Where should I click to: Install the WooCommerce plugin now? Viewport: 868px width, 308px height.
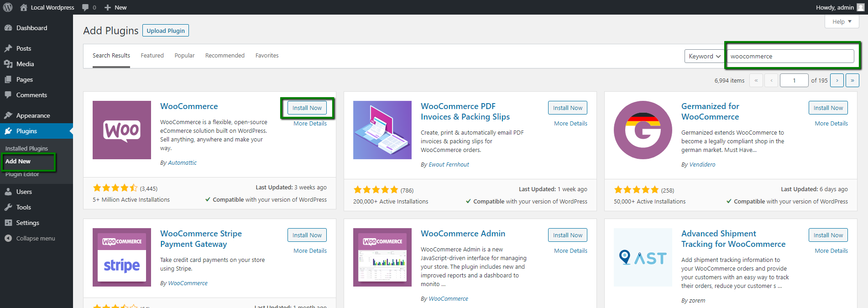point(307,108)
